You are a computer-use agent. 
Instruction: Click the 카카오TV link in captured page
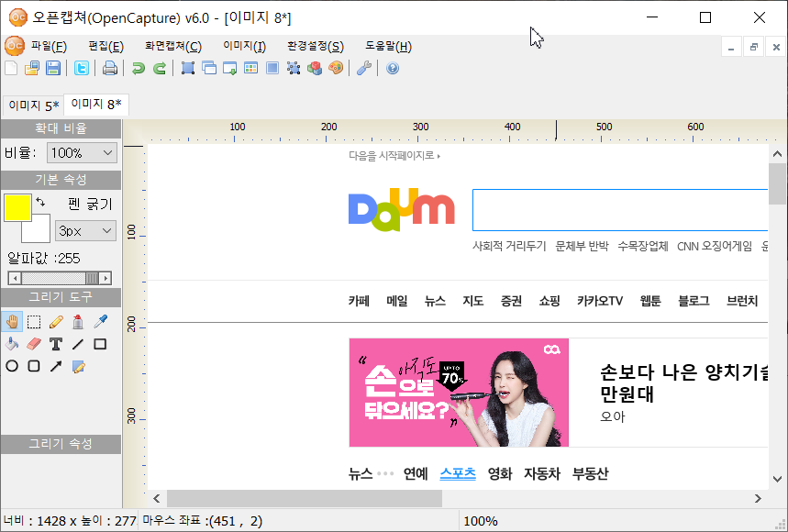tap(600, 301)
